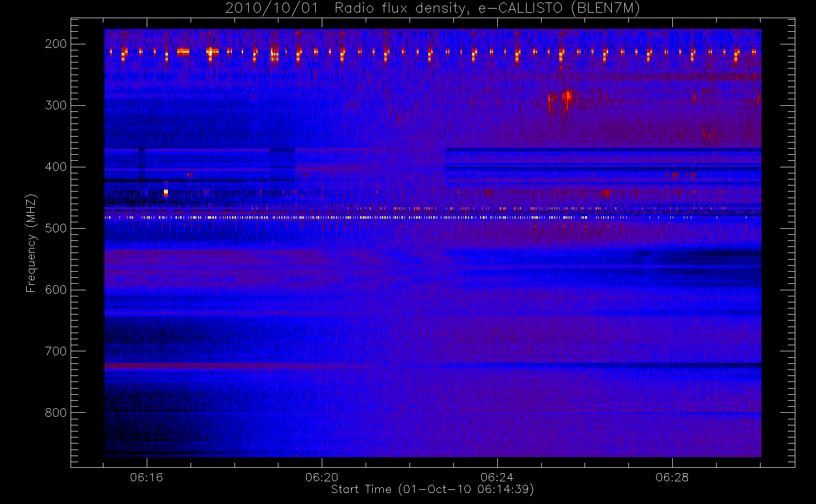Viewport: 816px width, 504px height.
Task: Click the 700 frequency tick label
Action: 56,351
